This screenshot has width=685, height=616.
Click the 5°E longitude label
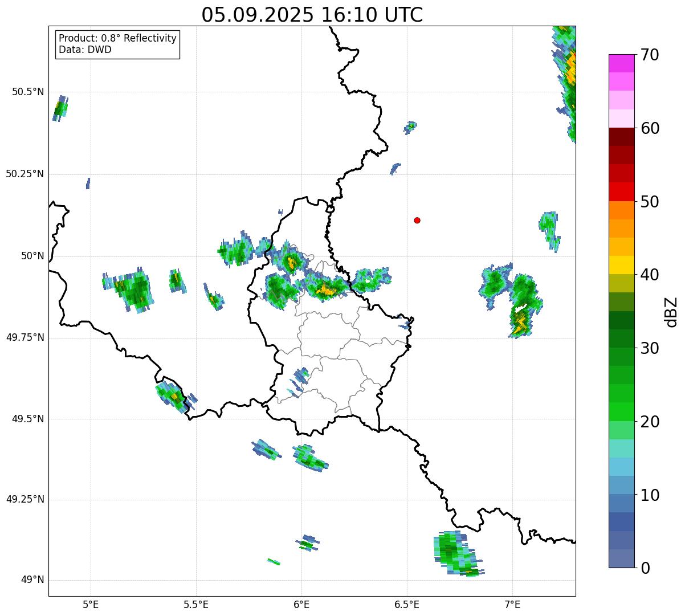(91, 604)
